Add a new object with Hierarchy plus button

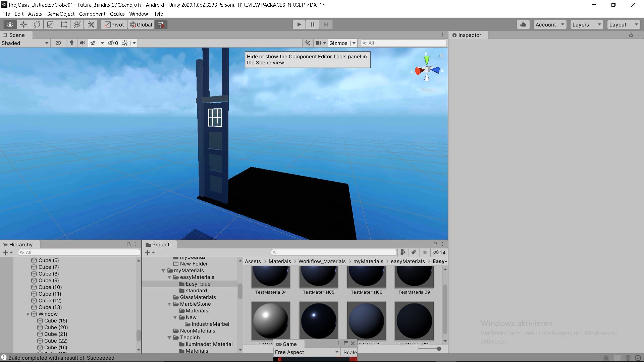(x=7, y=252)
